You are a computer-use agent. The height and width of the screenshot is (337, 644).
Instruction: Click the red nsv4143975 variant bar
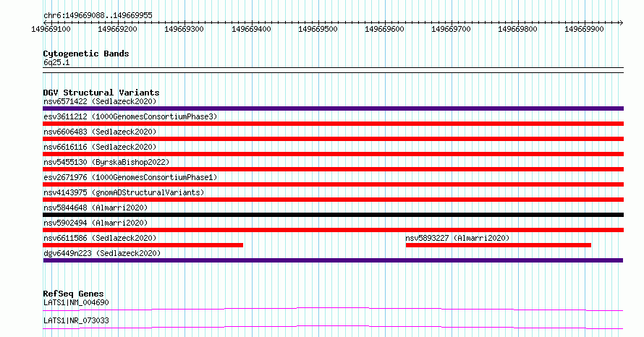click(333, 200)
